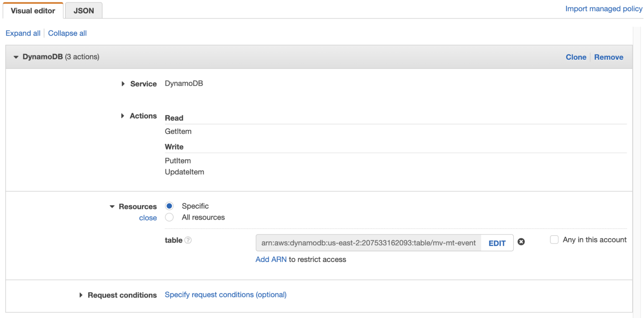Expand the Service row triangle
The height and width of the screenshot is (318, 644).
(x=123, y=84)
